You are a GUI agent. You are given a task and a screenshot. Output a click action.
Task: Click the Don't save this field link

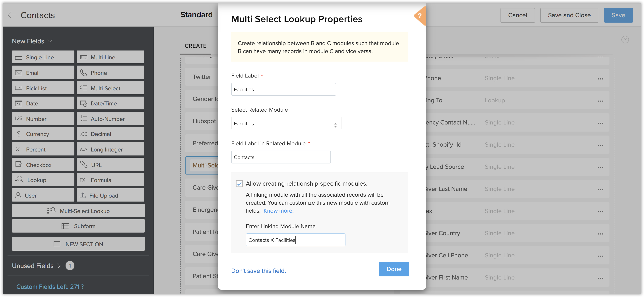click(x=258, y=271)
